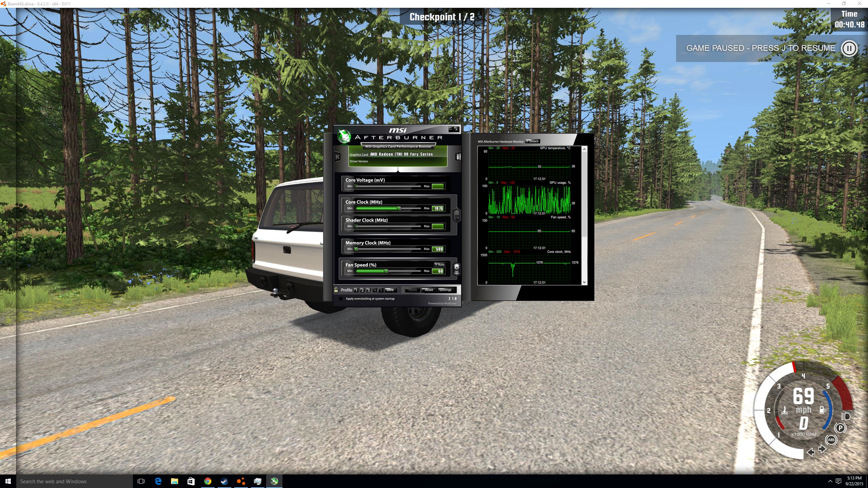Click the ABS indicator on the gauge

pyautogui.click(x=831, y=440)
